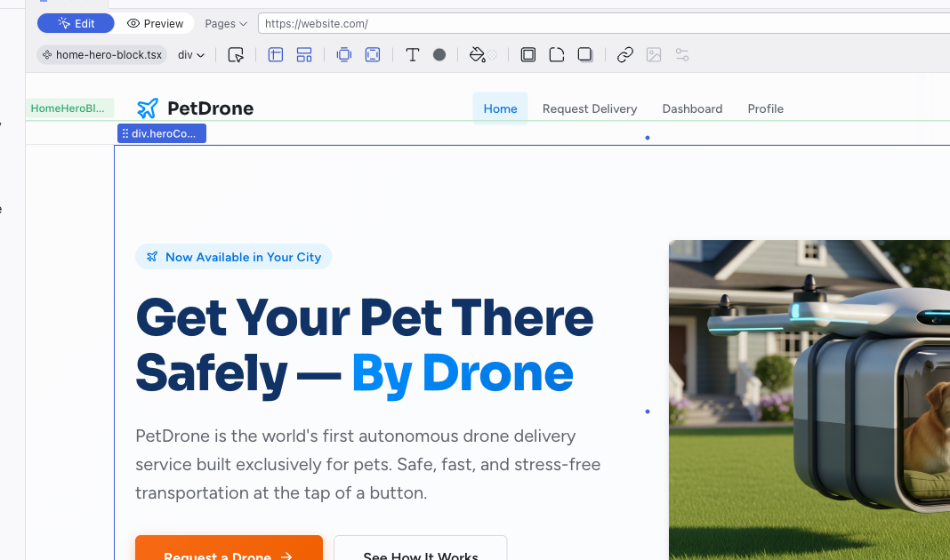Click the dark gray text color circle
Image resolution: width=950 pixels, height=560 pixels.
(x=439, y=55)
